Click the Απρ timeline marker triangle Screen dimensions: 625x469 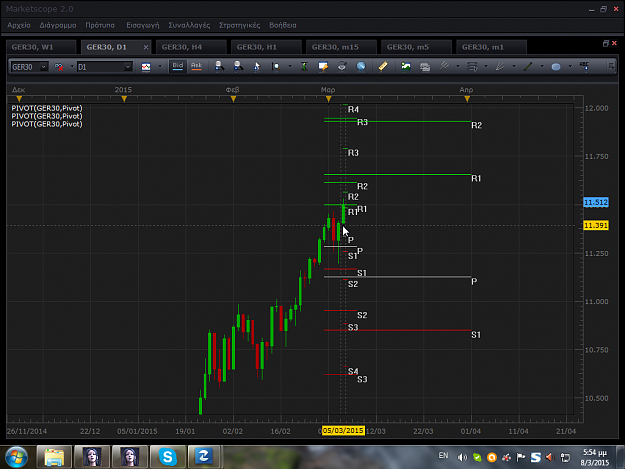(x=467, y=98)
